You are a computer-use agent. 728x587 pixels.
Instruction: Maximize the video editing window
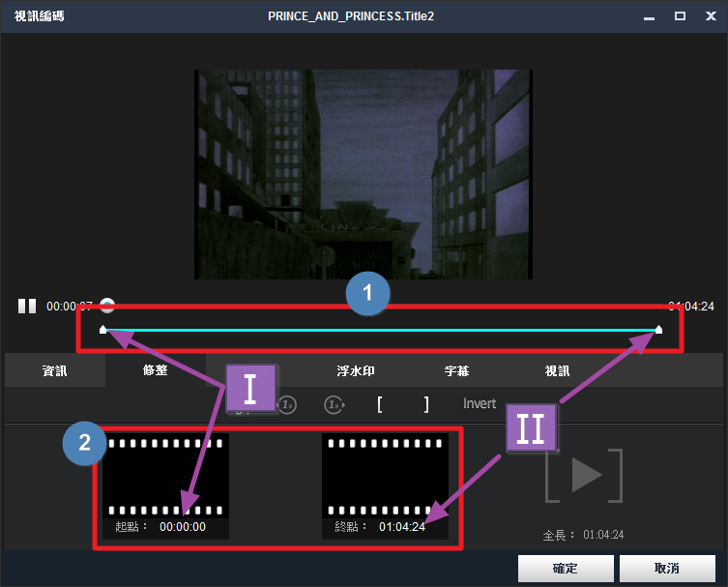(x=680, y=16)
